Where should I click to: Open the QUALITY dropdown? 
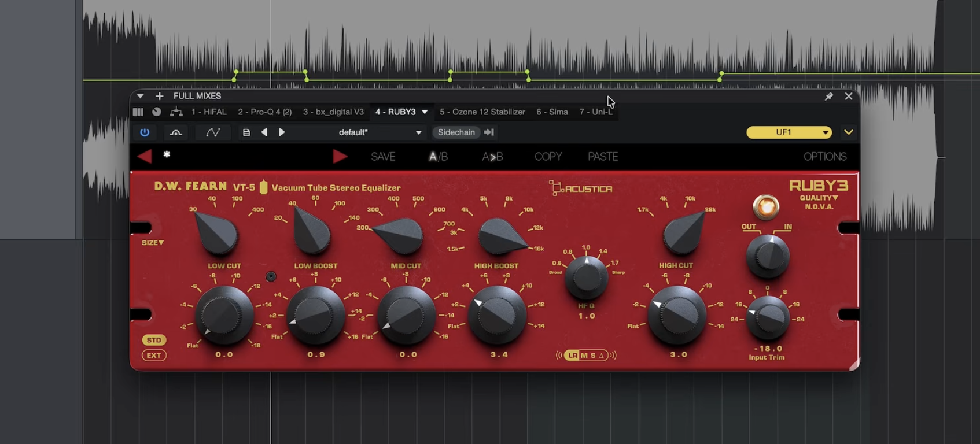click(819, 198)
